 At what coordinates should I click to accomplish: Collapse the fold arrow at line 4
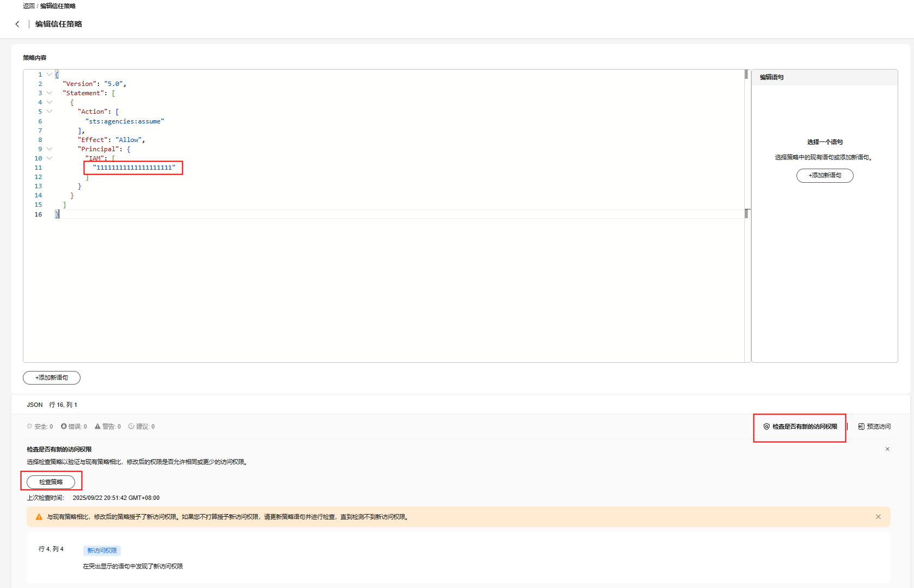pos(50,102)
